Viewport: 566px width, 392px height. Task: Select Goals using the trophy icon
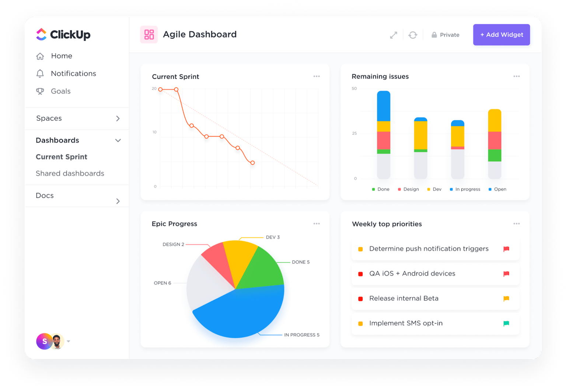pos(40,91)
